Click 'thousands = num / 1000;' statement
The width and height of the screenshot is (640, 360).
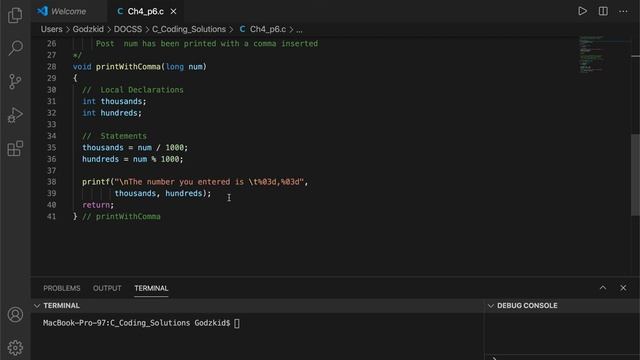coord(135,147)
